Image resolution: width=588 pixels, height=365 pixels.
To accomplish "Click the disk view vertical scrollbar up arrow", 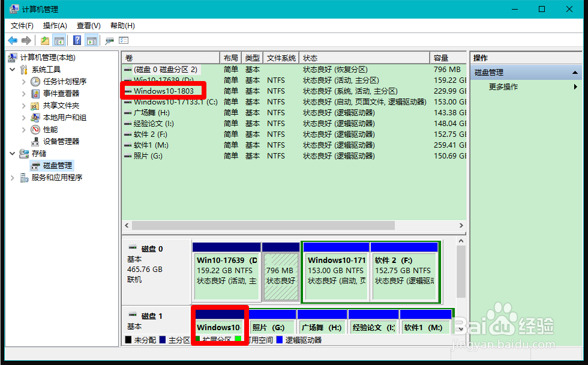I will coord(461,241).
